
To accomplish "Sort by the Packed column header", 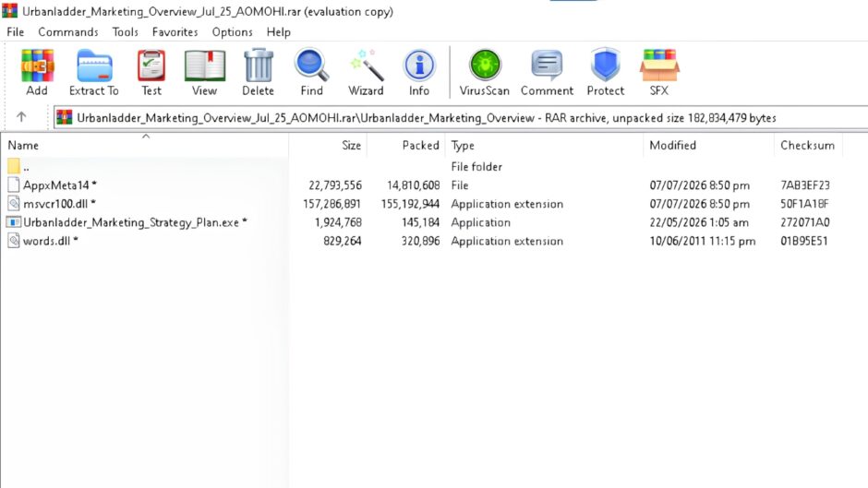I will tap(421, 145).
